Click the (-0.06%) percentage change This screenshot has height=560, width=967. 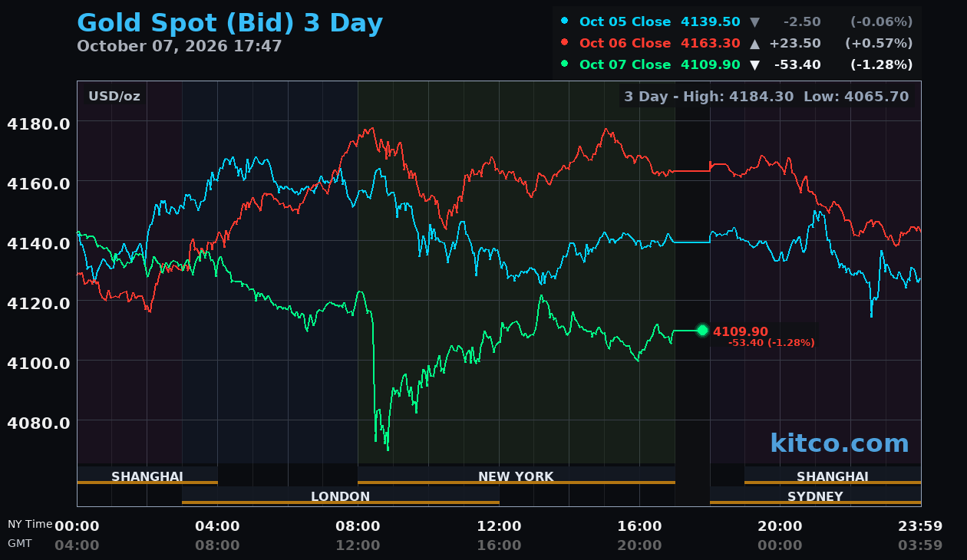point(882,21)
